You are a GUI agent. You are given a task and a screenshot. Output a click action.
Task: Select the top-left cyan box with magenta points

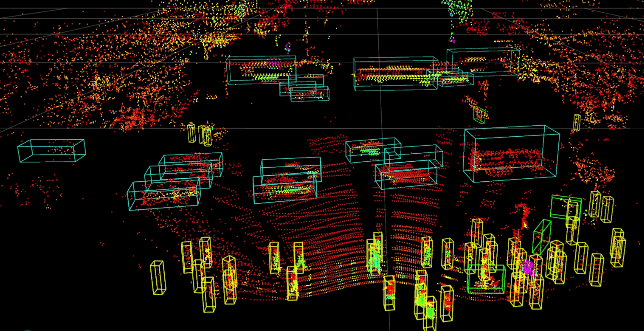261,70
